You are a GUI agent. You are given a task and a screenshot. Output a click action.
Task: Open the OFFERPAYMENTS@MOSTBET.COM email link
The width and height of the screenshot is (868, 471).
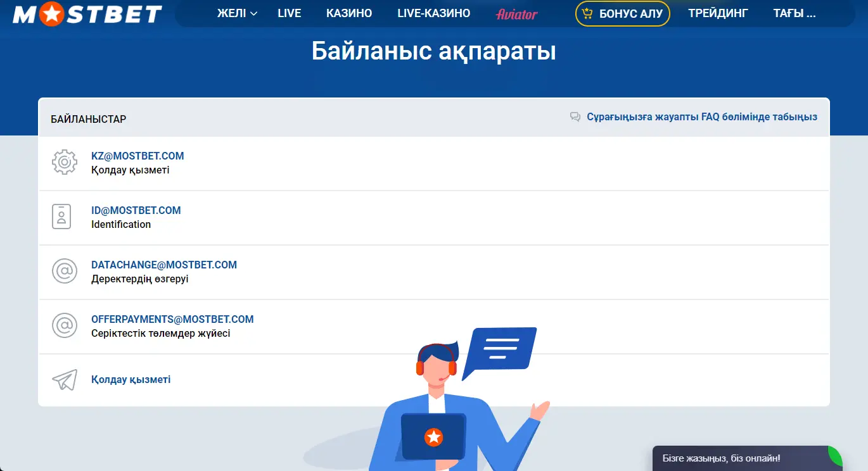(172, 319)
